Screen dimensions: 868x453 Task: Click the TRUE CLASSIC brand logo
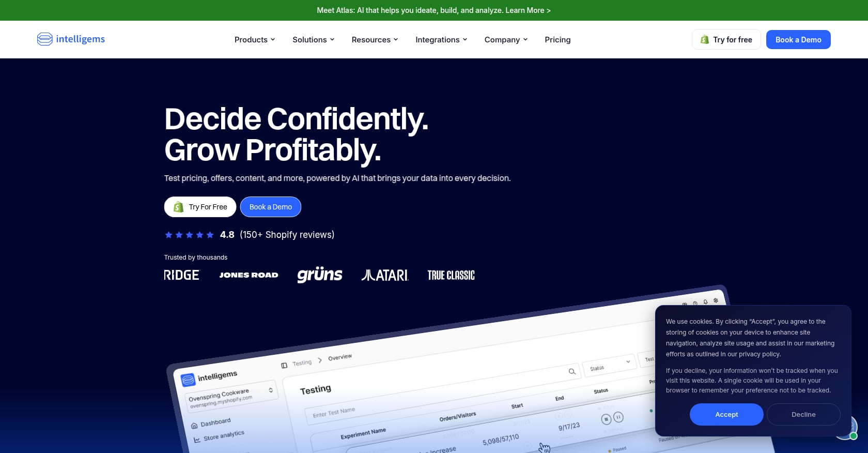(x=451, y=275)
